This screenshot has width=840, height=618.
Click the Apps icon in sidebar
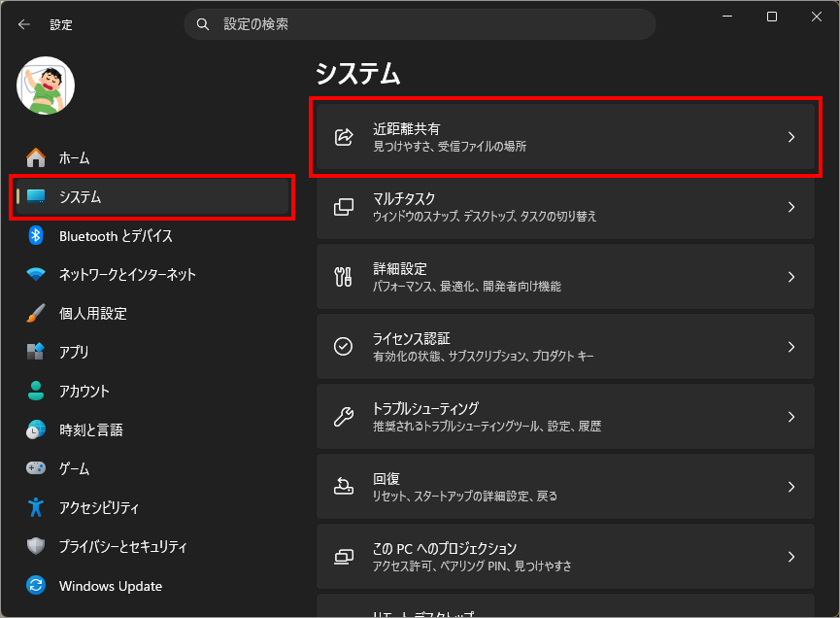(x=36, y=352)
